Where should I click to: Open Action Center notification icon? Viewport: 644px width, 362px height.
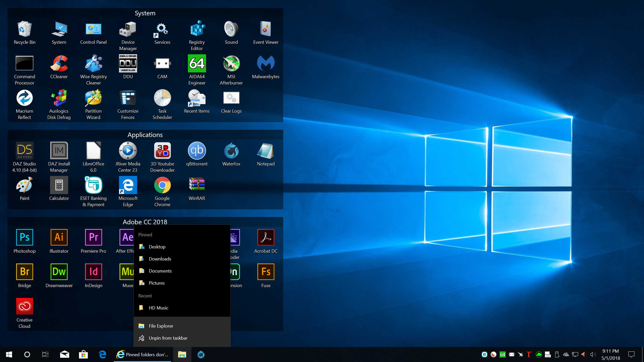coord(631,354)
